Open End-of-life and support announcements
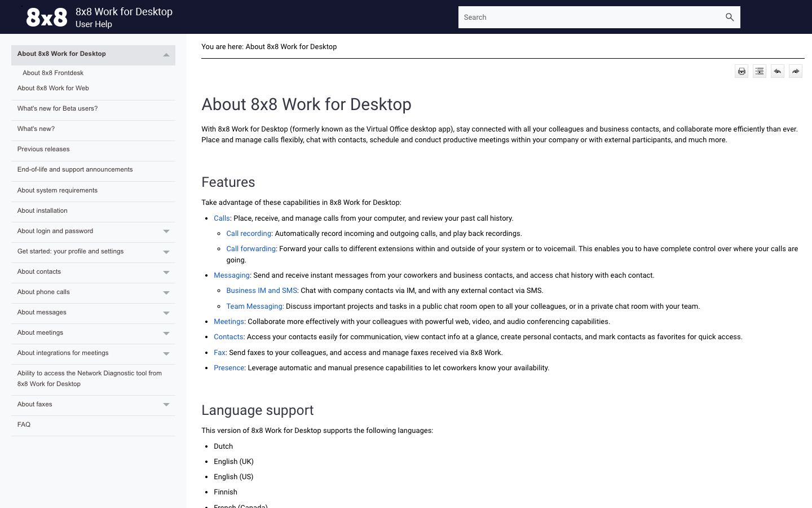 (x=75, y=169)
